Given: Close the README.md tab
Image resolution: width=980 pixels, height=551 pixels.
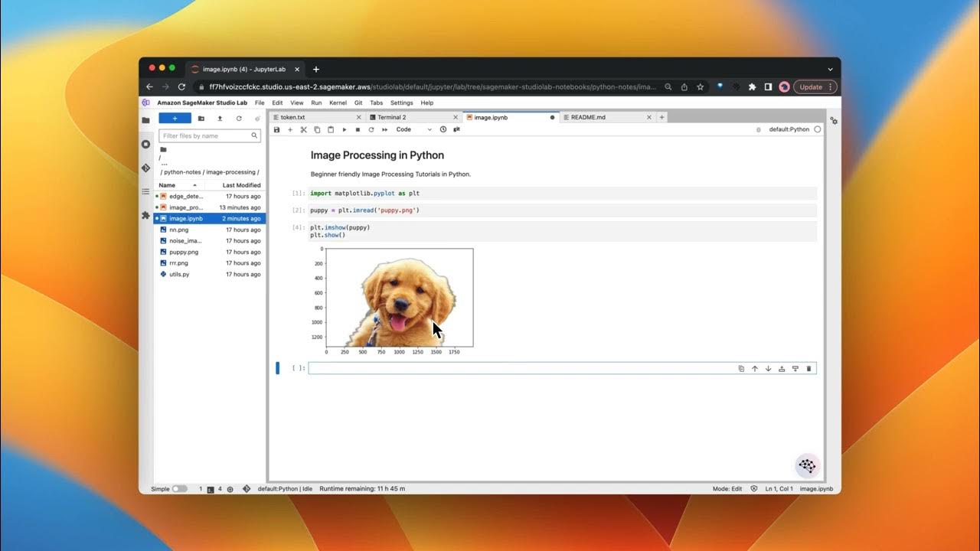Looking at the screenshot, I should (x=649, y=117).
